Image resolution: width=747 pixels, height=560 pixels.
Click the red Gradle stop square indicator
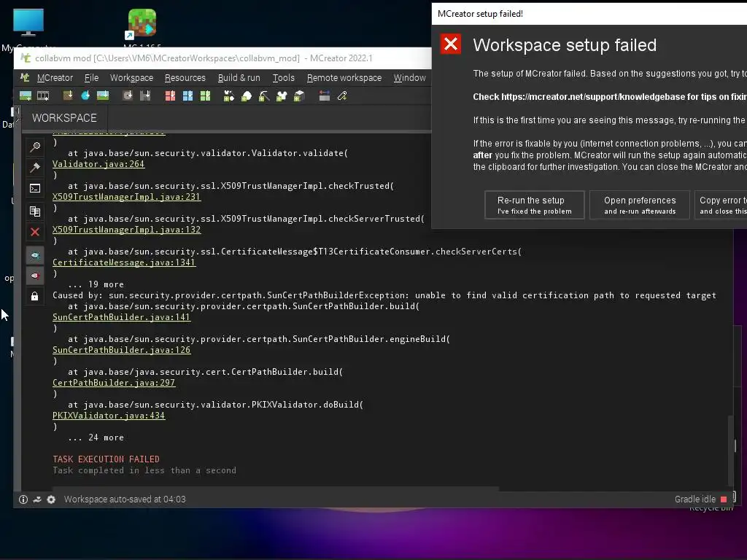pyautogui.click(x=724, y=499)
